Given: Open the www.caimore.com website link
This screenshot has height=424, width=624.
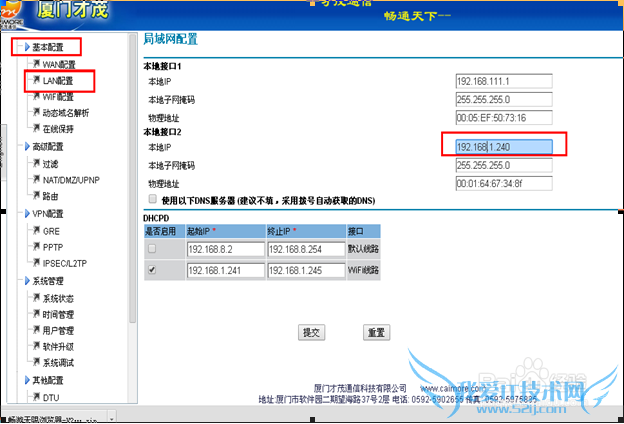Looking at the screenshot, I should coord(452,388).
